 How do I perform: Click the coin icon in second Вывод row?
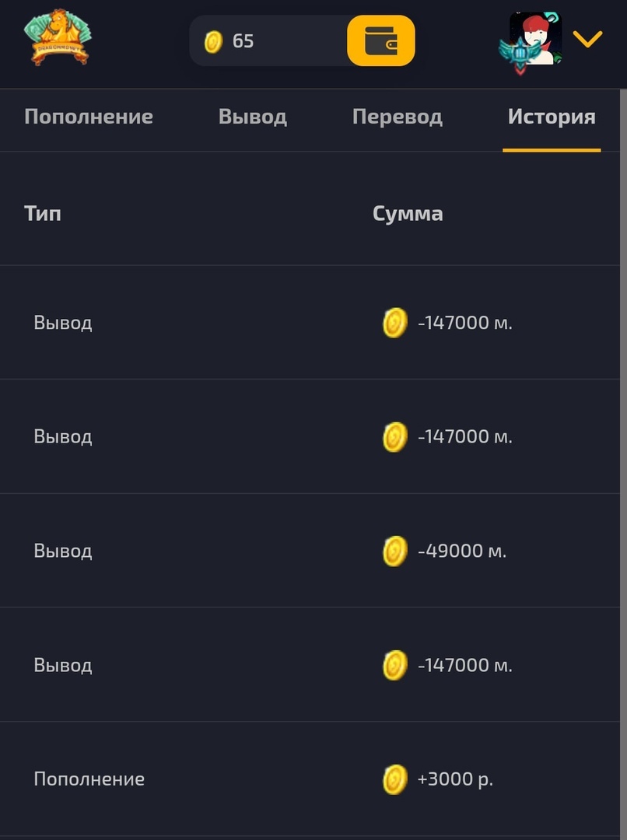pyautogui.click(x=395, y=437)
